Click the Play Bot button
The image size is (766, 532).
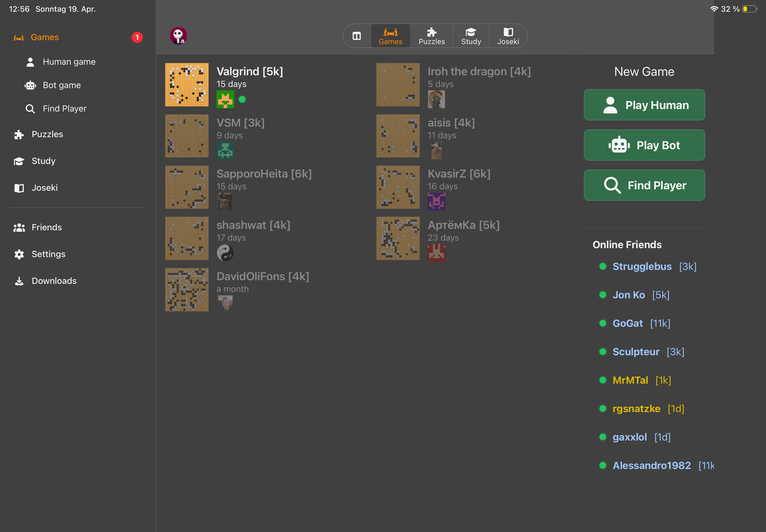pos(644,145)
